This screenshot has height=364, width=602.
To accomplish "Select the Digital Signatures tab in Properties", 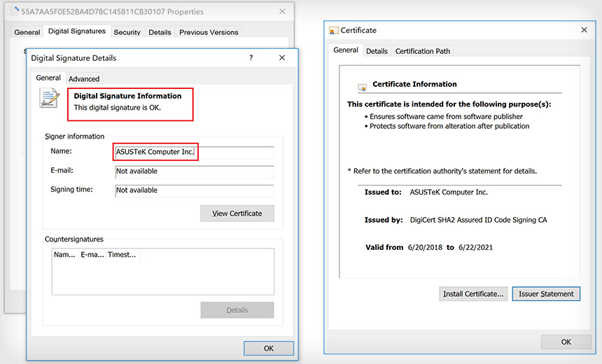I will click(x=77, y=31).
